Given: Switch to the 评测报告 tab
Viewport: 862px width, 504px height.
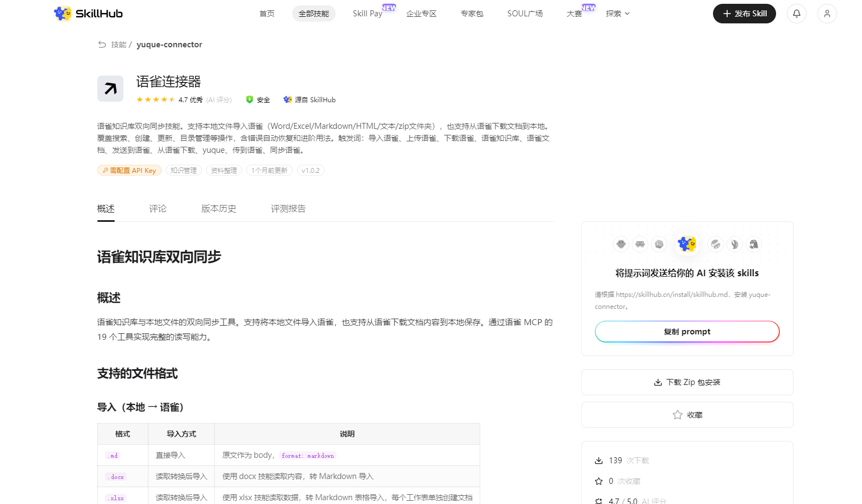Looking at the screenshot, I should (288, 209).
